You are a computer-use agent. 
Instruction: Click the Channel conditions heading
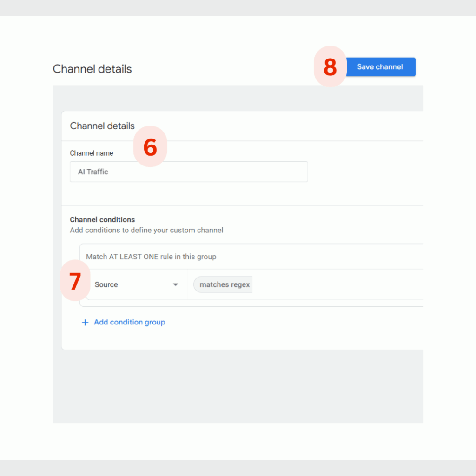(102, 219)
